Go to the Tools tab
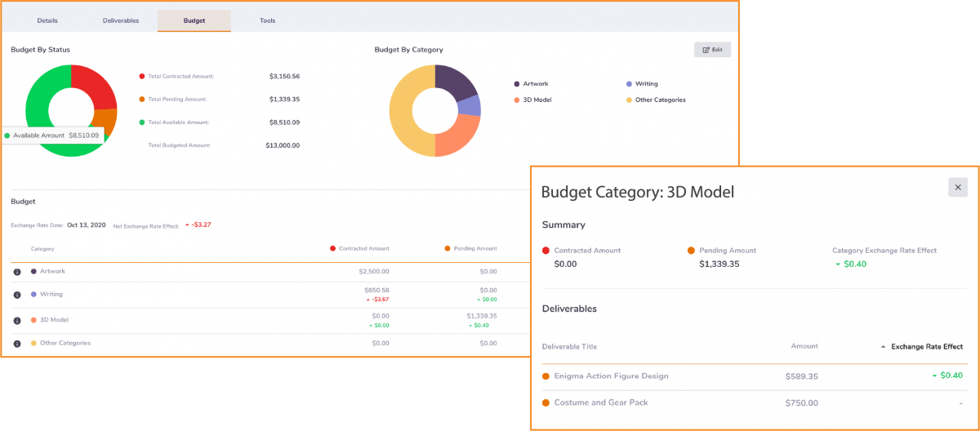This screenshot has width=980, height=431. click(267, 20)
